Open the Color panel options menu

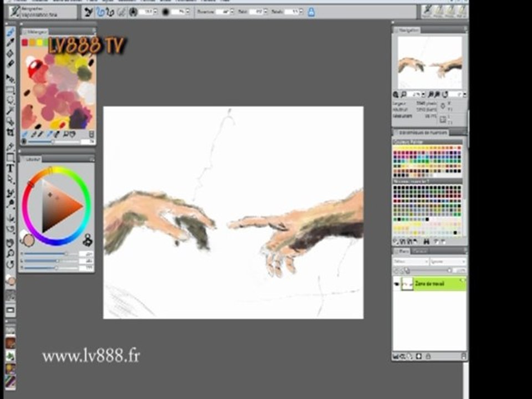point(91,159)
